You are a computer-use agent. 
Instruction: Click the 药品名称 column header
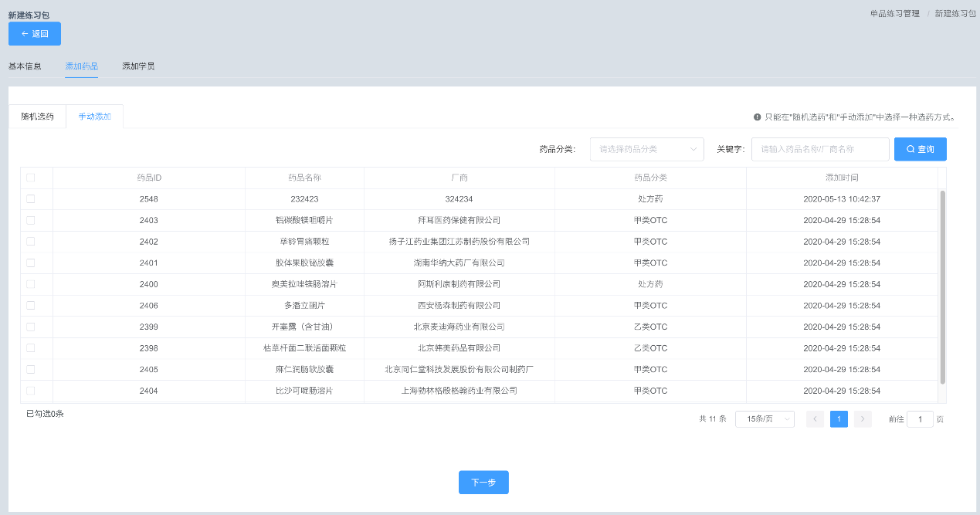pos(304,178)
